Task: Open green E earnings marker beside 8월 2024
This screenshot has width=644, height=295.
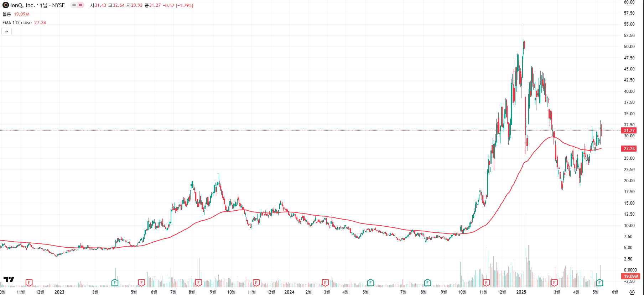Action: (427, 283)
